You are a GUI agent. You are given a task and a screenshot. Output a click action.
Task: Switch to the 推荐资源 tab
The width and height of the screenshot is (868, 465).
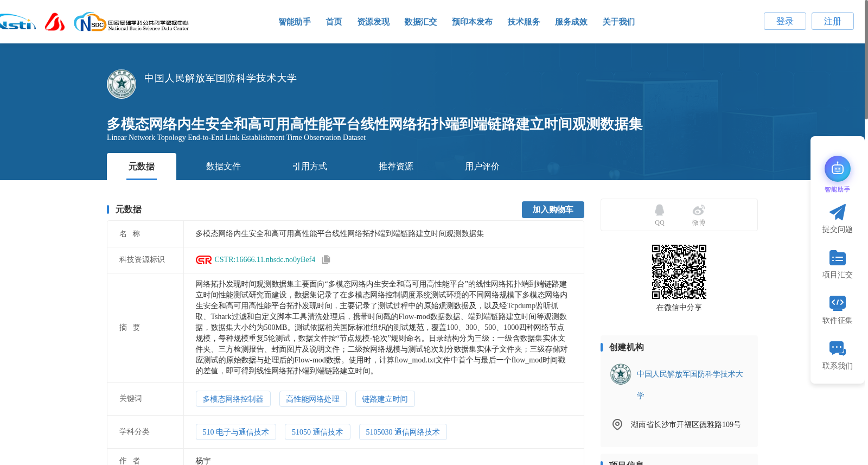[x=396, y=167]
